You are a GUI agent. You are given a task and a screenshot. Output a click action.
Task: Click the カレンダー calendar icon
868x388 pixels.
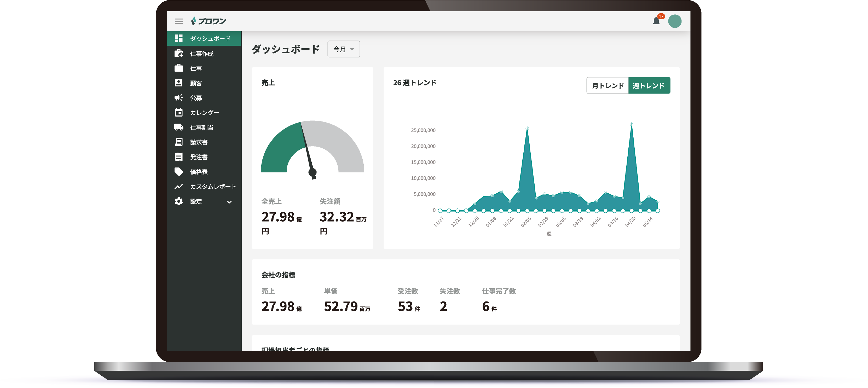(x=178, y=113)
